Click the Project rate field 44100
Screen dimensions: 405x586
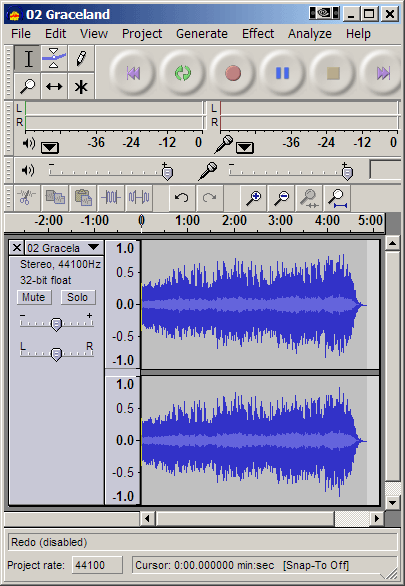[x=97, y=565]
